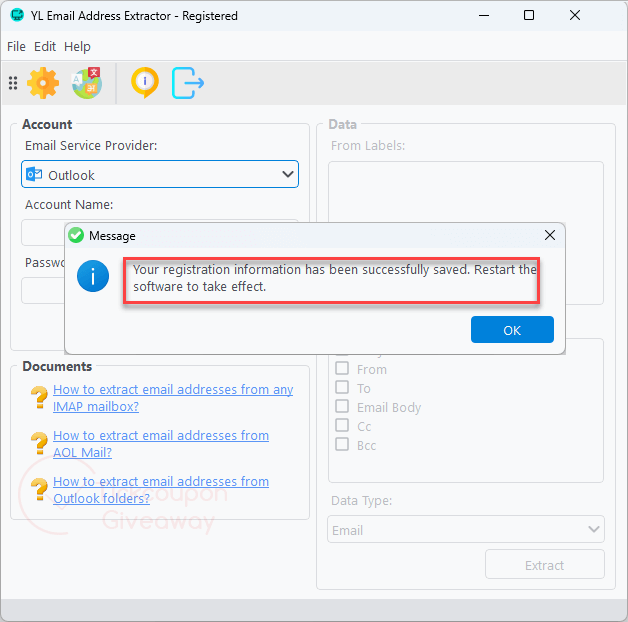Open the Data Type Email dropdown

[x=466, y=529]
